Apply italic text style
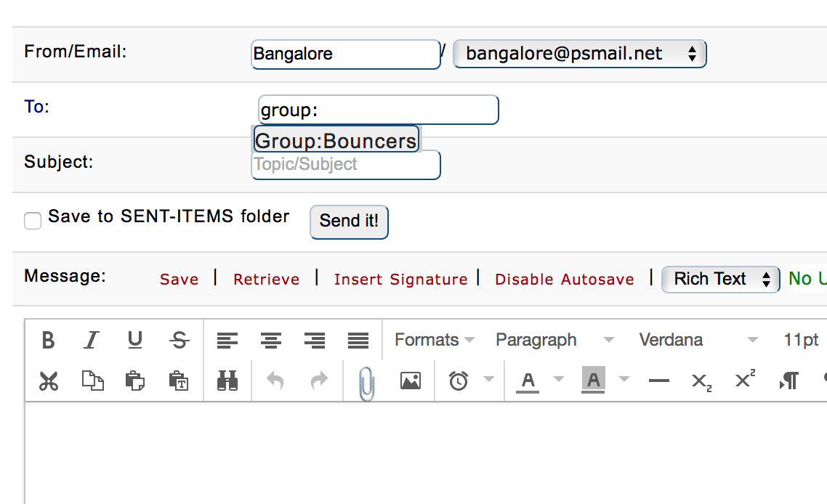The height and width of the screenshot is (504, 827). pos(92,340)
